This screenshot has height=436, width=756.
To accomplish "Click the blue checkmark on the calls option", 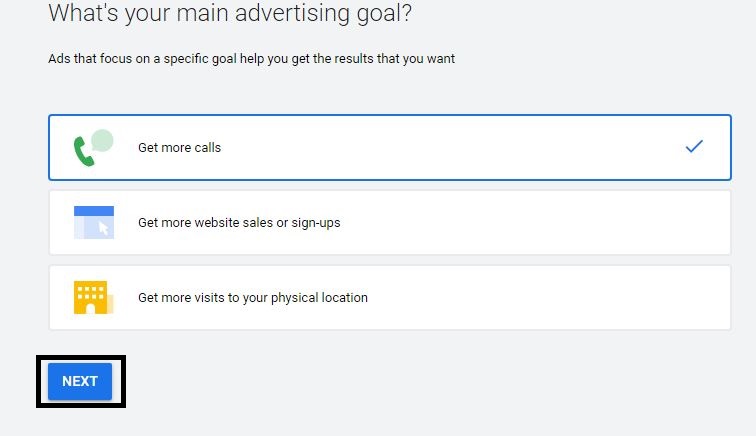I will (x=694, y=146).
